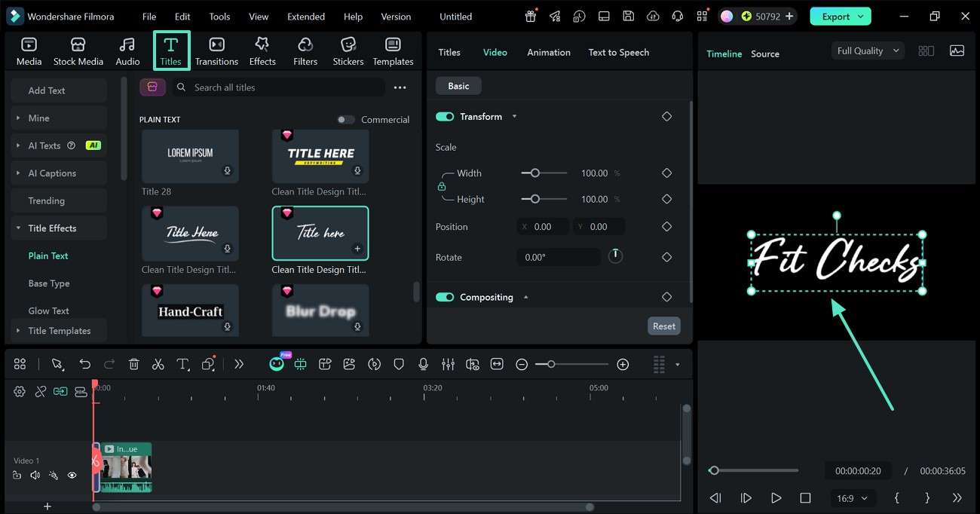980x514 pixels.
Task: Toggle the scale aspect lock icon
Action: tap(442, 186)
